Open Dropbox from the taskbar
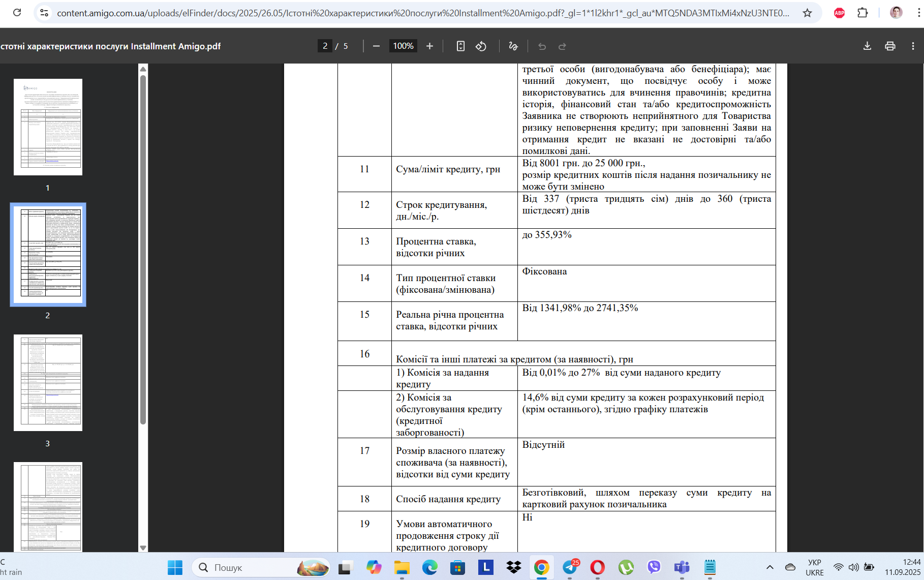 (514, 567)
